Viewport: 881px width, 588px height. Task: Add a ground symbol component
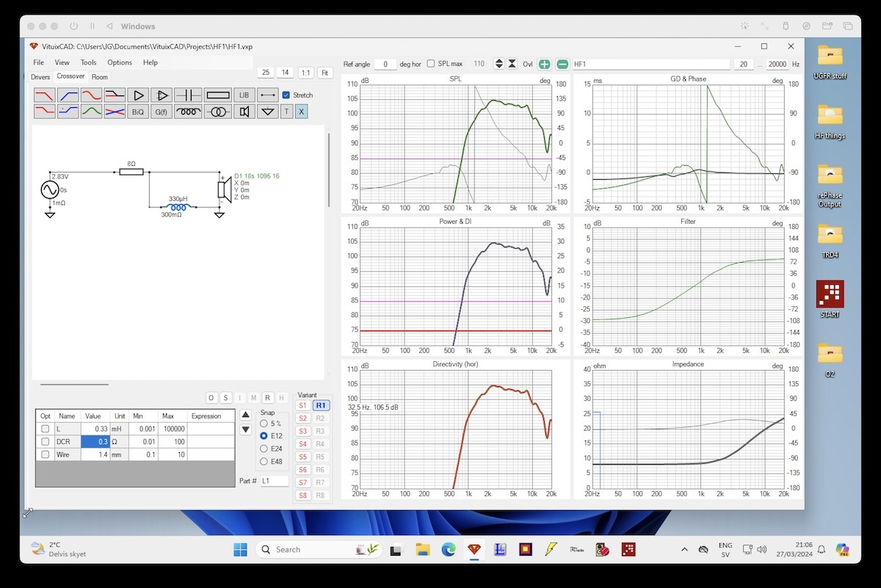pos(268,112)
